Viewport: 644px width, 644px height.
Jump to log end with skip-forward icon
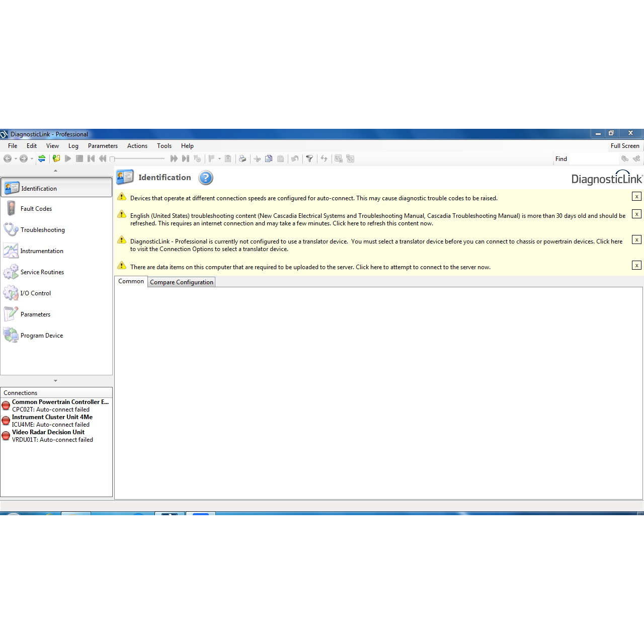click(x=186, y=158)
